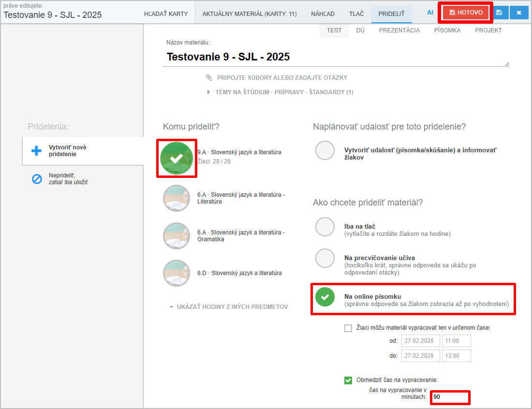The width and height of the screenshot is (532, 409).
Task: Uncheck the Obmedziť čas na vypracovanie checkbox
Action: [x=348, y=380]
